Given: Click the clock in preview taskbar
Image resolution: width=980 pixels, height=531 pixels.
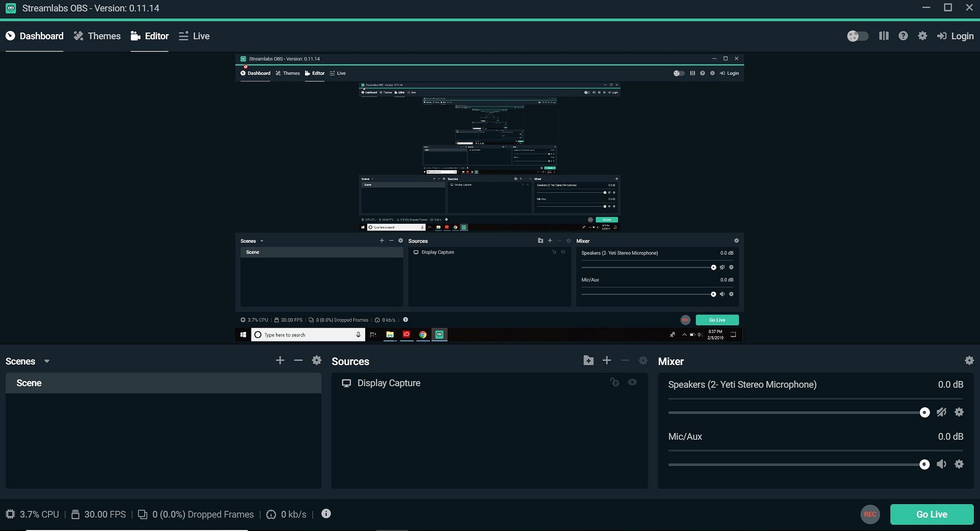Looking at the screenshot, I should click(715, 335).
